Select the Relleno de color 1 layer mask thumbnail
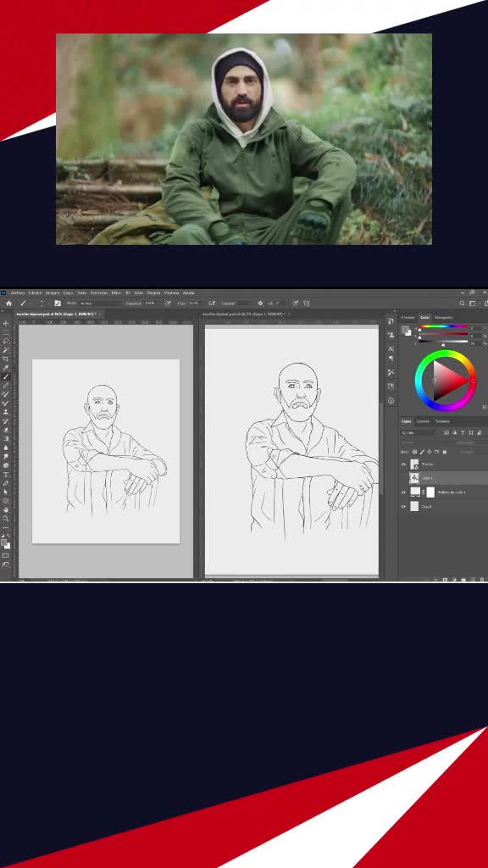488x868 pixels. click(x=430, y=492)
